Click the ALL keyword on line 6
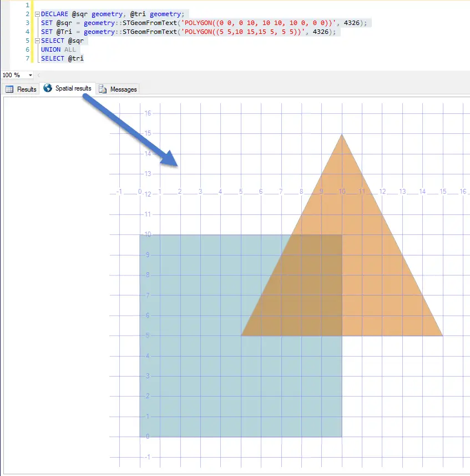 click(70, 49)
